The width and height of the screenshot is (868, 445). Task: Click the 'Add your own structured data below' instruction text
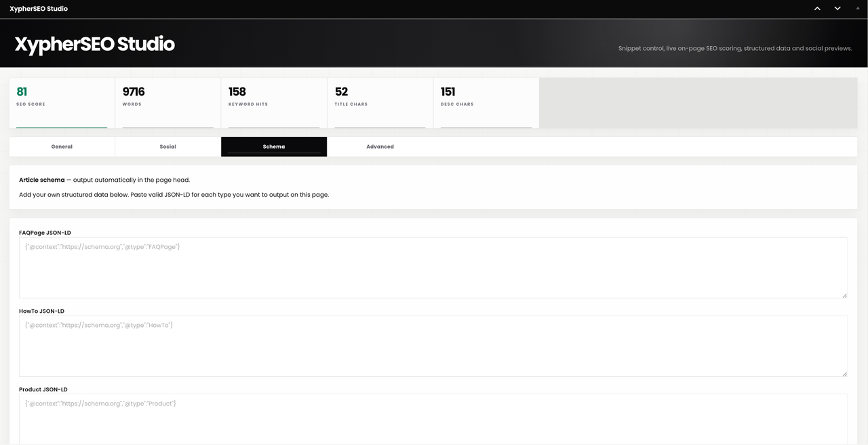click(x=174, y=195)
